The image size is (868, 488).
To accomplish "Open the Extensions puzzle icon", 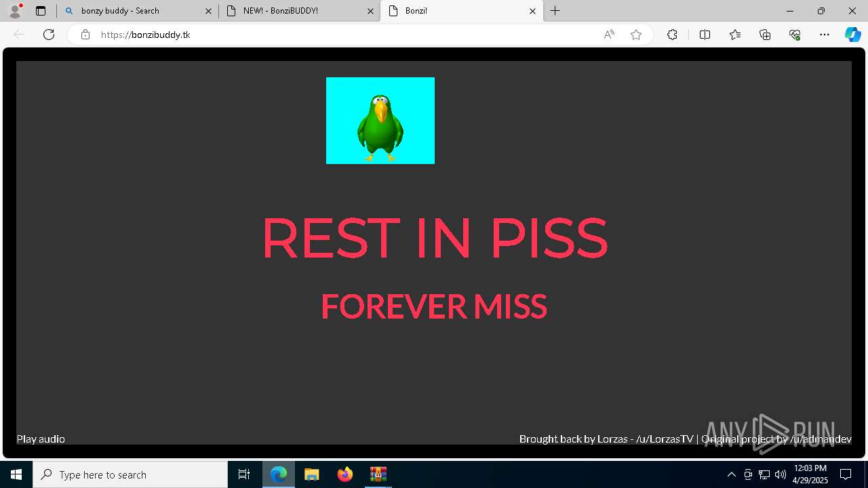I will coord(672,35).
